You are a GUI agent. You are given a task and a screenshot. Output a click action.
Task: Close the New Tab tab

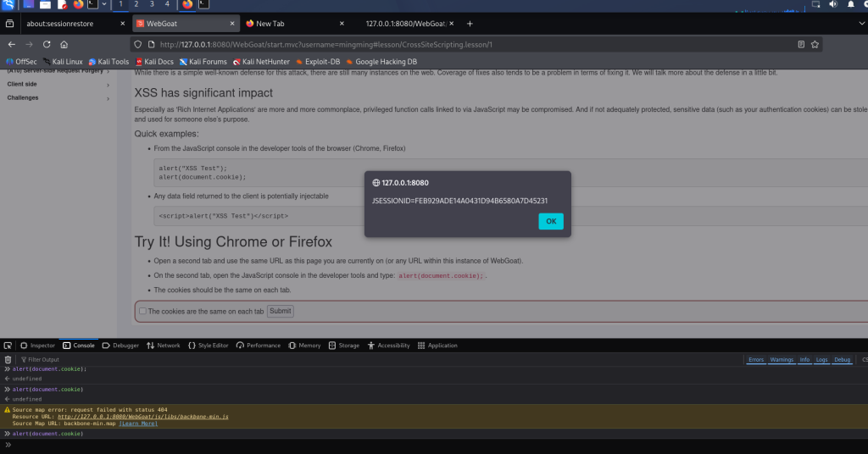pyautogui.click(x=342, y=24)
